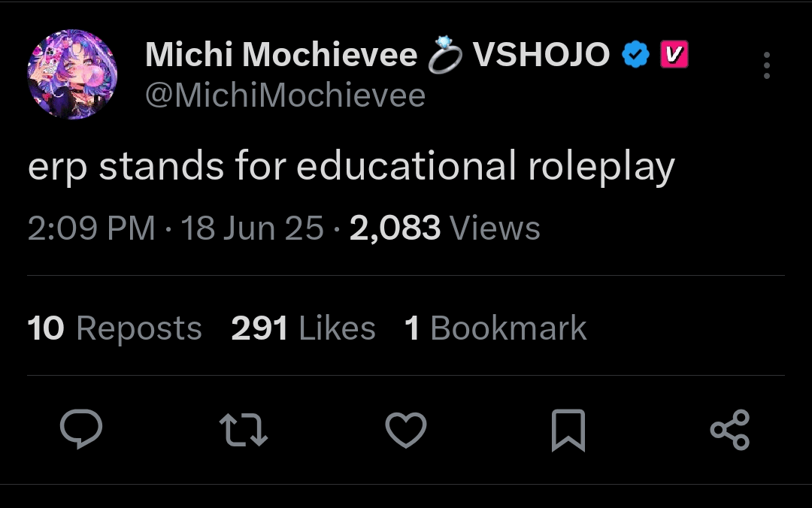Click the pink VSHOJO affiliate badge

pyautogui.click(x=674, y=54)
